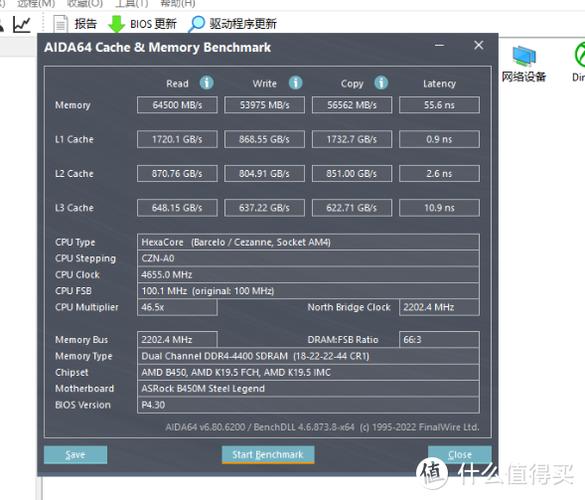
Task: Open the 报告 report toolbar button
Action: pos(75,24)
